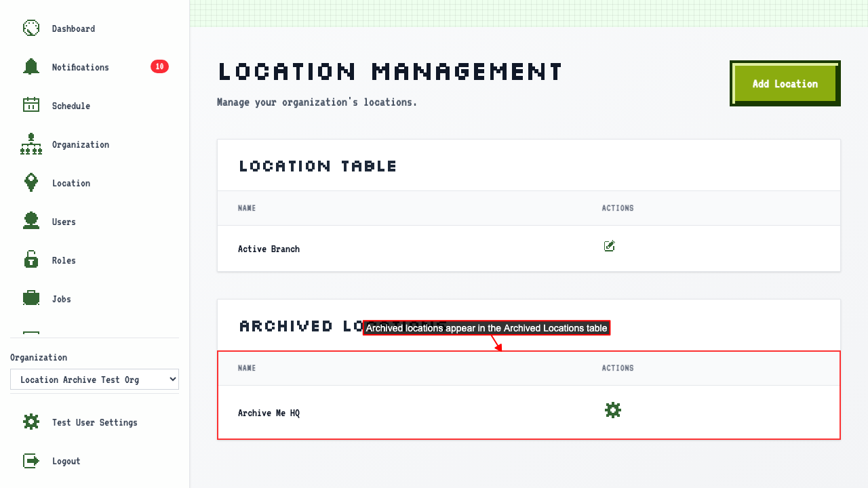Click the Schedule calendar icon
Viewport: 868px width, 488px height.
coord(31,105)
